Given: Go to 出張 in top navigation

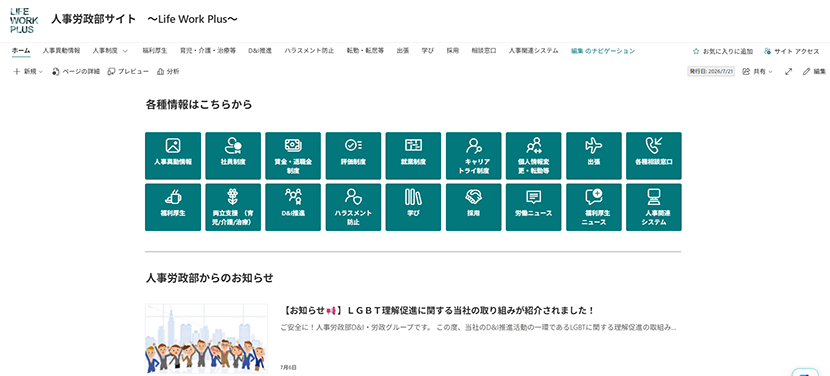Looking at the screenshot, I should [403, 51].
